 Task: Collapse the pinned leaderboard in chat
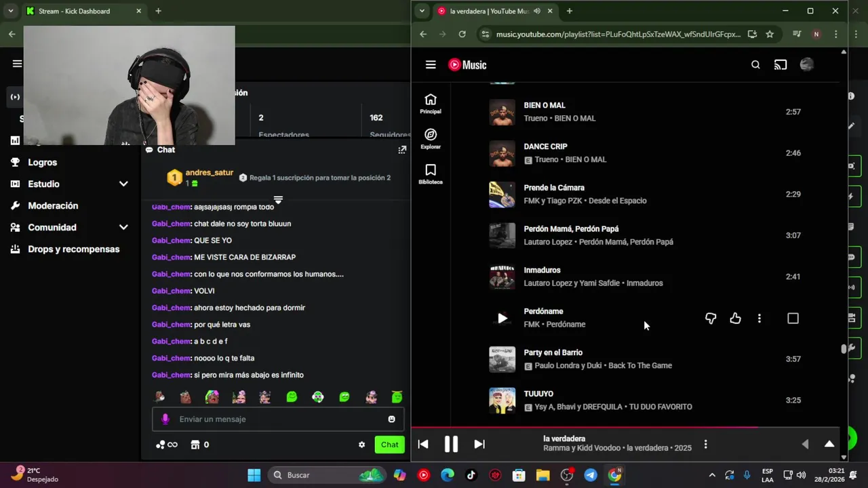[278, 200]
